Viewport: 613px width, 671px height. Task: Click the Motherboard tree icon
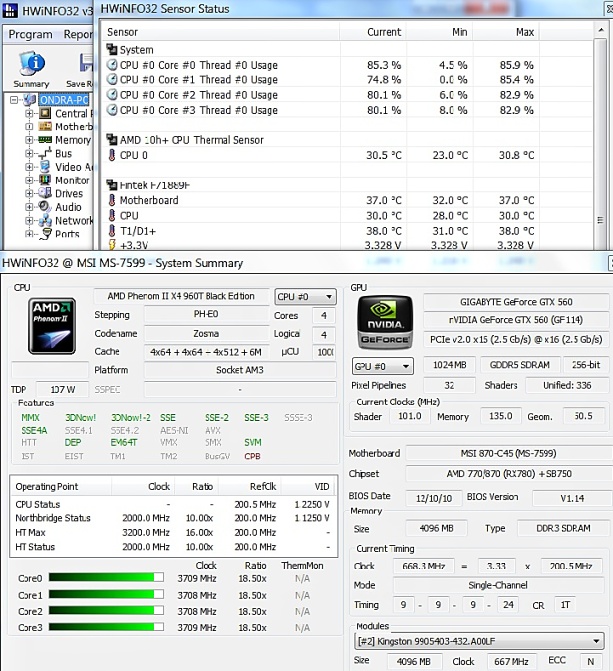[x=45, y=126]
